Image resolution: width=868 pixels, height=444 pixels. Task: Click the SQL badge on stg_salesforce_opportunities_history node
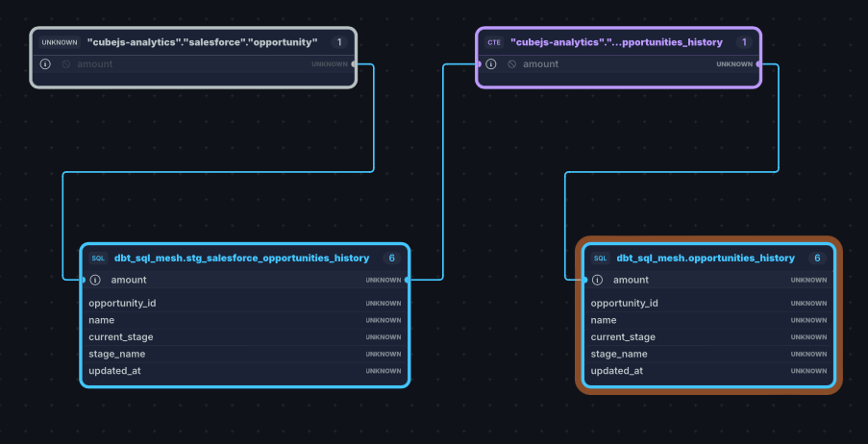[x=98, y=258]
